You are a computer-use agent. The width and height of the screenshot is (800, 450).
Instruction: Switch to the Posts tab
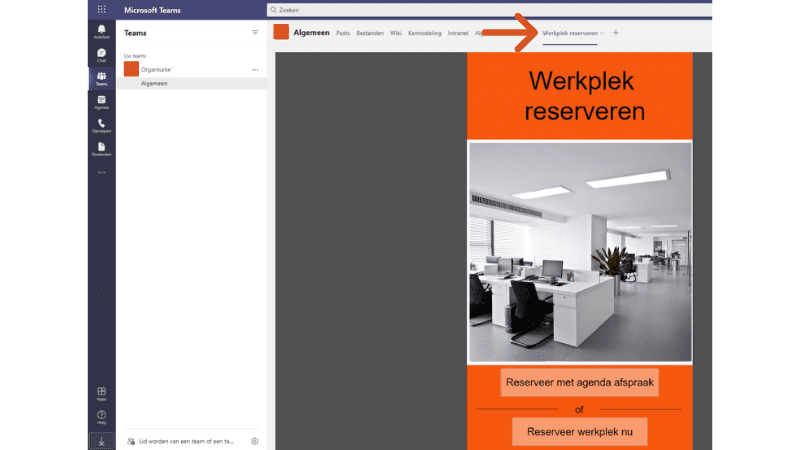[x=343, y=33]
